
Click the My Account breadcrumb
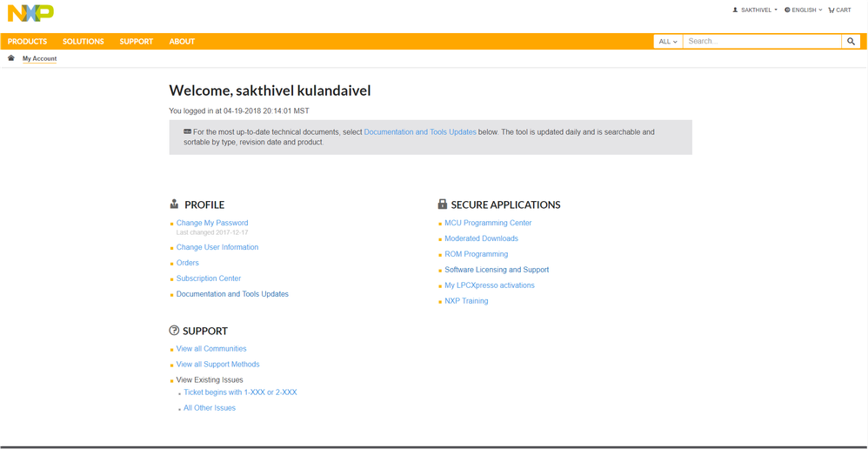pos(39,58)
